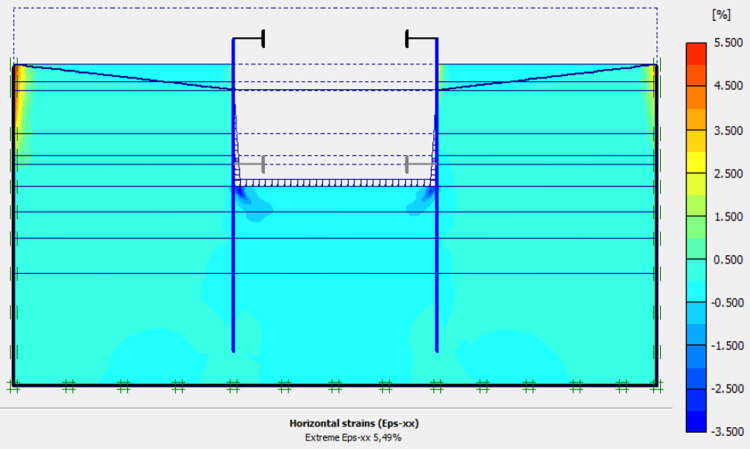Click the hatched excavation bottom load strip
The height and width of the screenshot is (449, 750).
(335, 183)
